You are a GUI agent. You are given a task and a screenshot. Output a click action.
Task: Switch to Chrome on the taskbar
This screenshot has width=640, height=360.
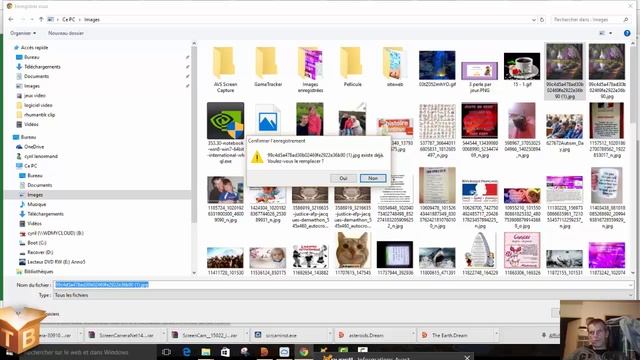[x=304, y=352]
